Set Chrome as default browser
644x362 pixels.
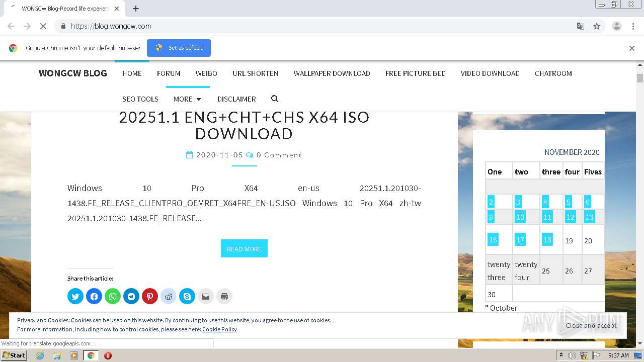click(x=179, y=48)
